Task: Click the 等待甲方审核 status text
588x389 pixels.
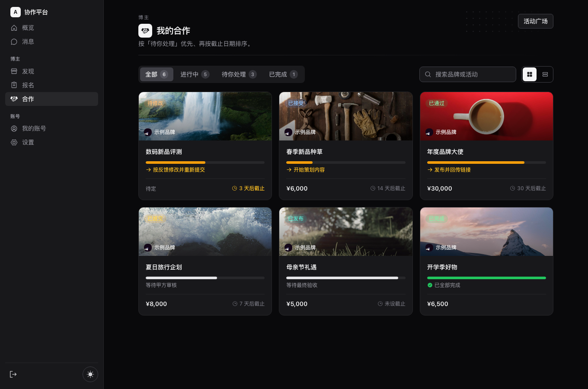Action: click(161, 285)
